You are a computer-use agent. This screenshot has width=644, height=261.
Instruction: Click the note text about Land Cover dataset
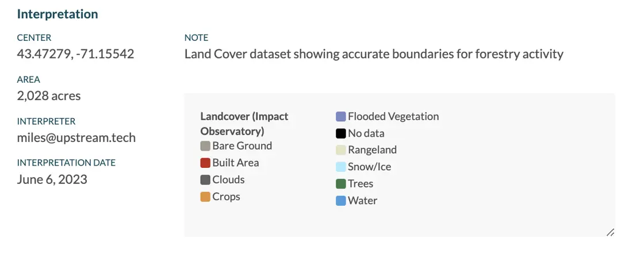coord(374,54)
